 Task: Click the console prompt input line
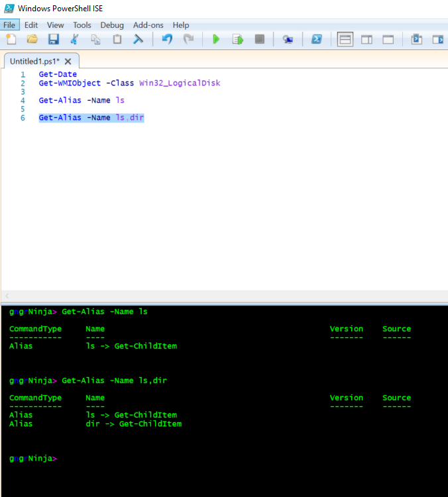click(x=199, y=458)
